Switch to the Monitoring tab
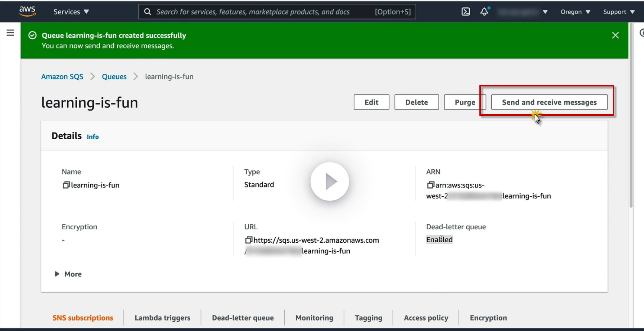 (314, 318)
